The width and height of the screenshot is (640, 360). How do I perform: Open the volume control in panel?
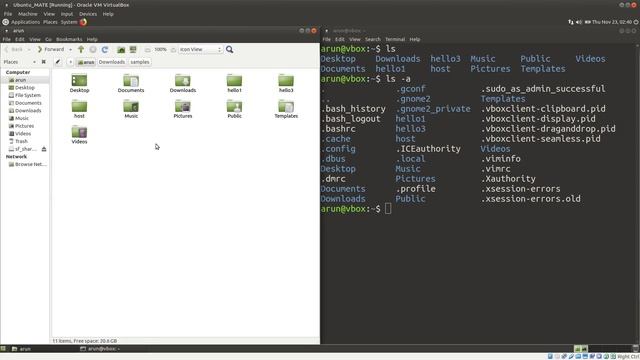coord(578,22)
